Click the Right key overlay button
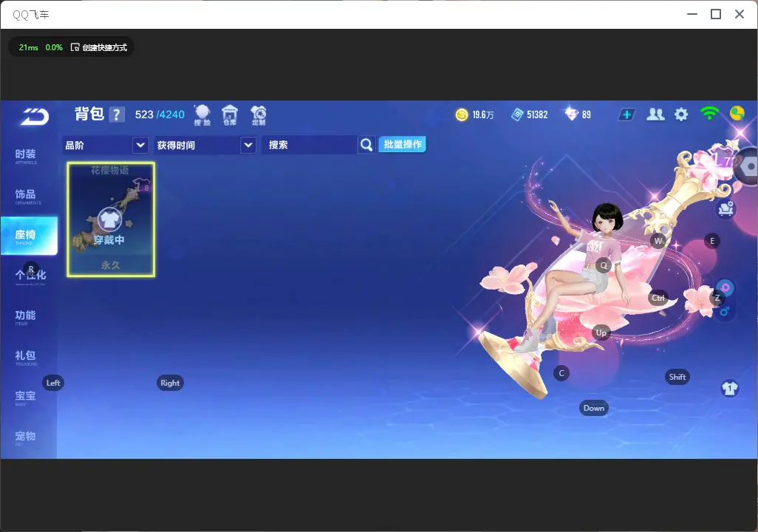This screenshot has height=532, width=758. 170,383
